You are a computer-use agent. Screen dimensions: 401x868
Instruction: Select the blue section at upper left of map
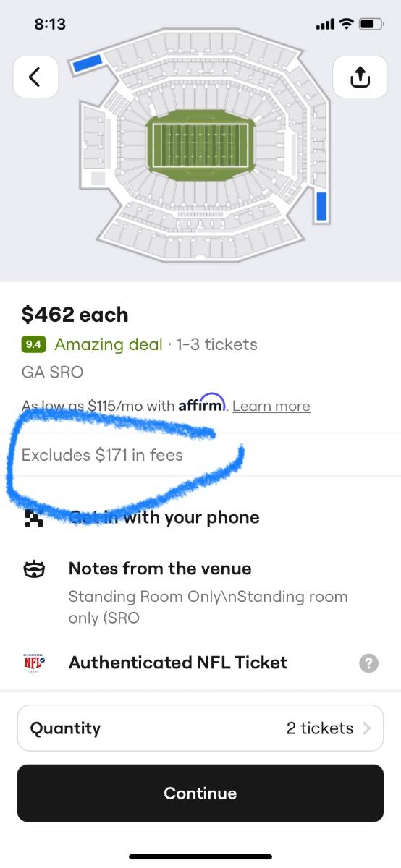(86, 64)
